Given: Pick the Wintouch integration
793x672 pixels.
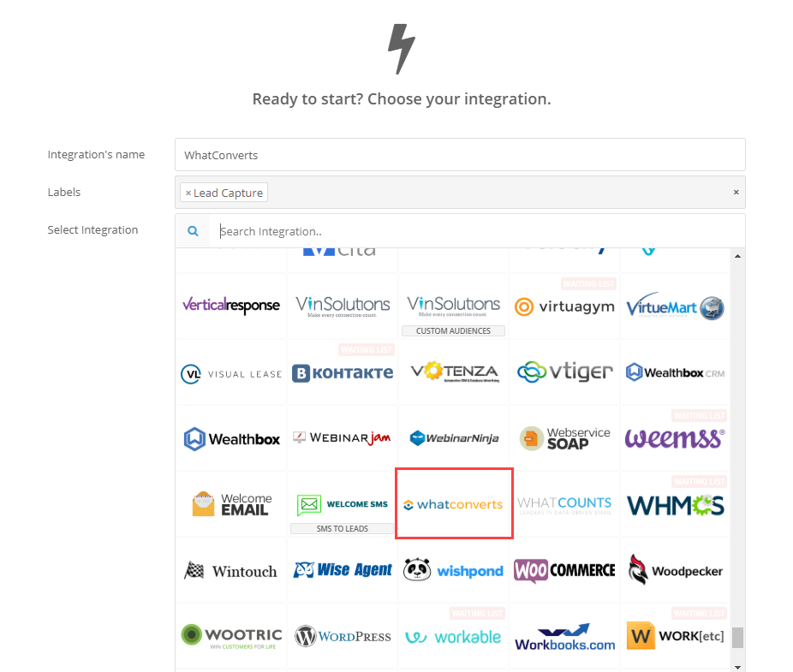Looking at the screenshot, I should [x=231, y=570].
